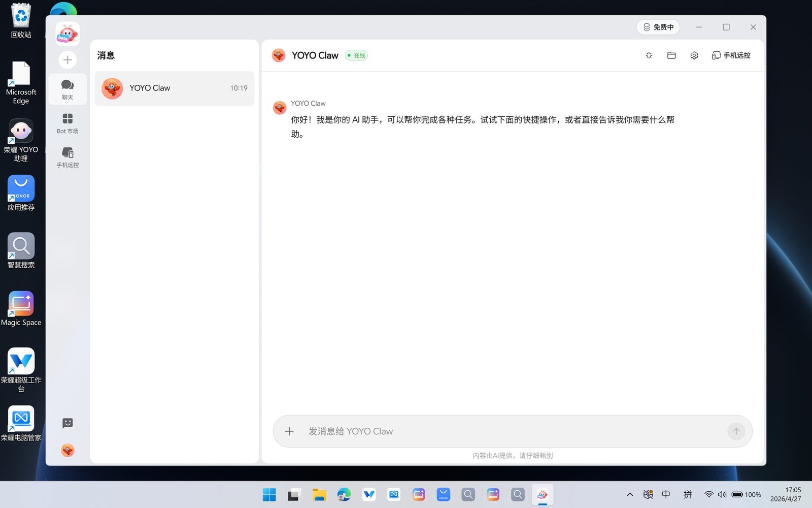Screen dimensions: 812x508
Task: Click the 内容由AI提供 disclaimer text
Action: coord(513,456)
